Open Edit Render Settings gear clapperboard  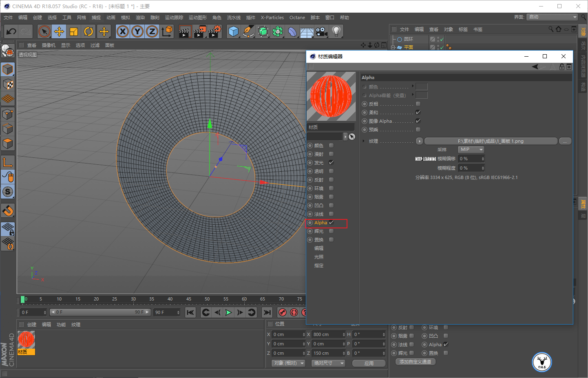214,31
